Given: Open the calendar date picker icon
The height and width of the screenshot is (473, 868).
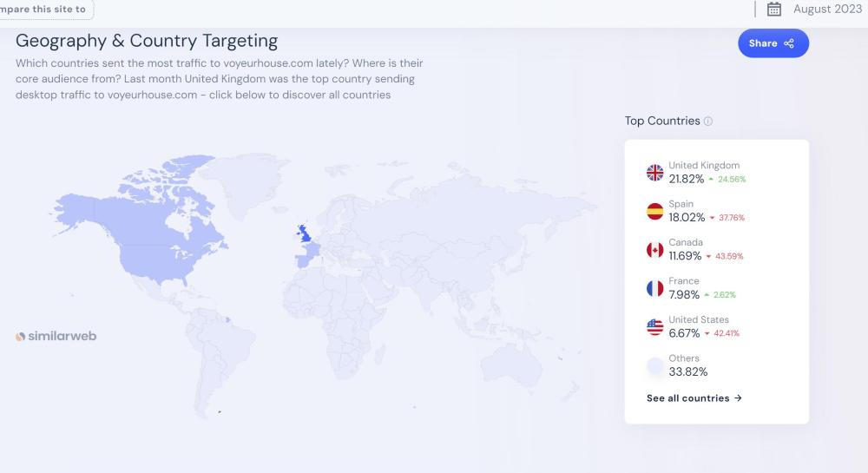Looking at the screenshot, I should coord(775,10).
